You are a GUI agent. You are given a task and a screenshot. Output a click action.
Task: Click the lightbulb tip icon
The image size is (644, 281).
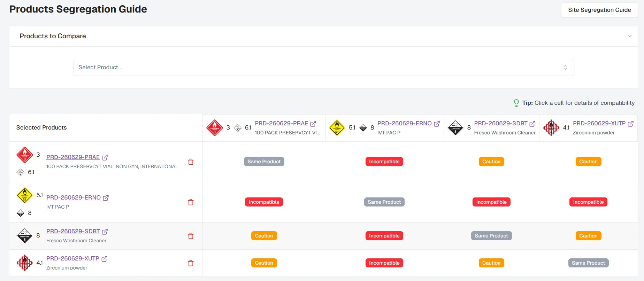click(x=516, y=103)
